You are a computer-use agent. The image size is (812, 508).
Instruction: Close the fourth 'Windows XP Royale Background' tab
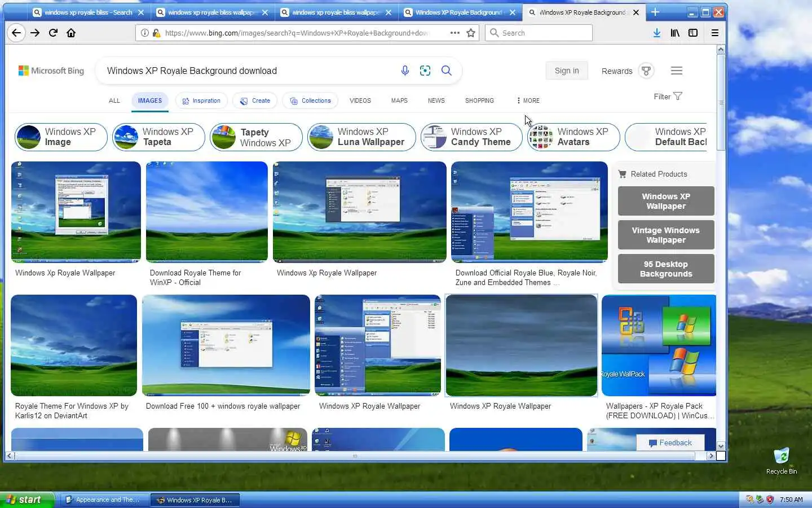click(x=512, y=12)
